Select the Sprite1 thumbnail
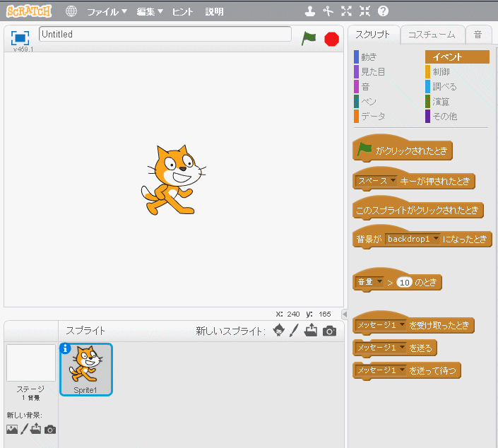Image resolution: width=498 pixels, height=448 pixels. tap(86, 370)
